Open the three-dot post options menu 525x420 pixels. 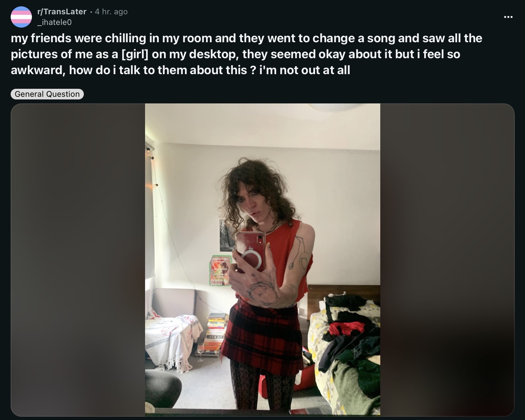[508, 17]
